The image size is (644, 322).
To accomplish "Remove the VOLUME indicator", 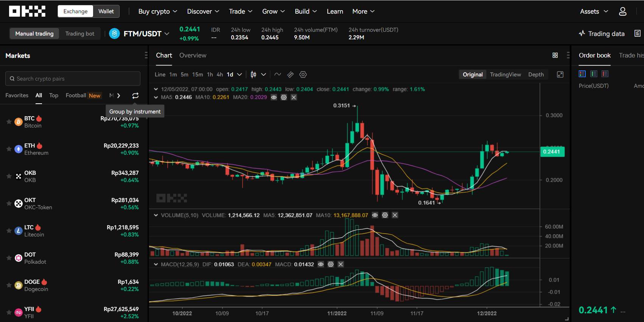I will [x=395, y=215].
